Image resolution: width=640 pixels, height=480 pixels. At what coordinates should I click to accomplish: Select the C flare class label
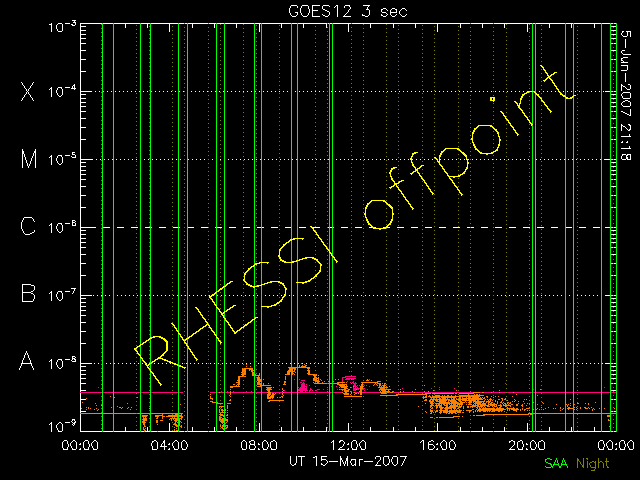[28, 226]
